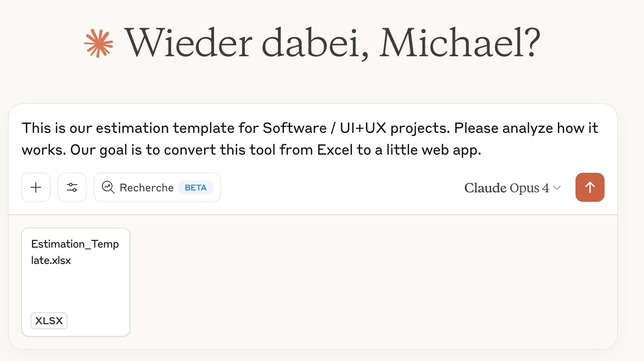Click the empty attachment tray area
This screenshot has height=361, width=644.
(x=363, y=281)
